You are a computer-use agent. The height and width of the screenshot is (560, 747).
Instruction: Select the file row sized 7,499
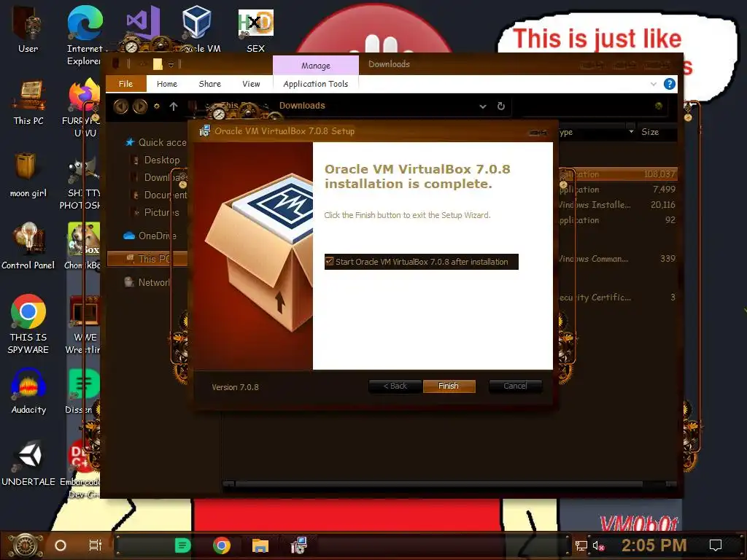(x=618, y=190)
